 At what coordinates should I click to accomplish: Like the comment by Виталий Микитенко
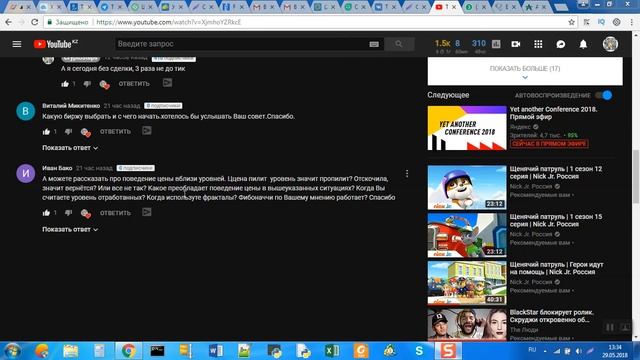pos(46,131)
